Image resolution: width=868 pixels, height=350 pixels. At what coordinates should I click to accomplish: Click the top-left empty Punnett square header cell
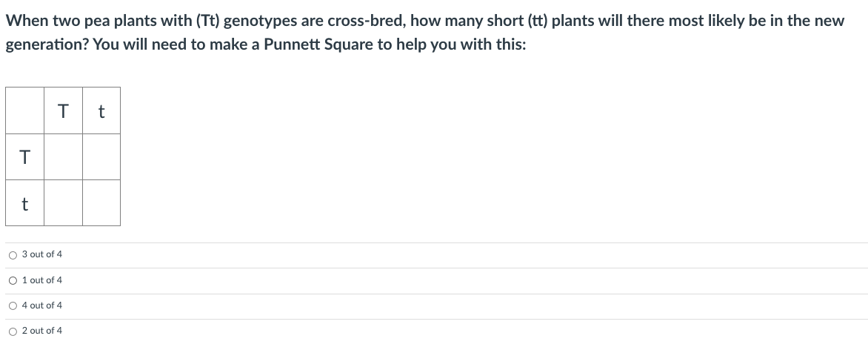(x=25, y=110)
